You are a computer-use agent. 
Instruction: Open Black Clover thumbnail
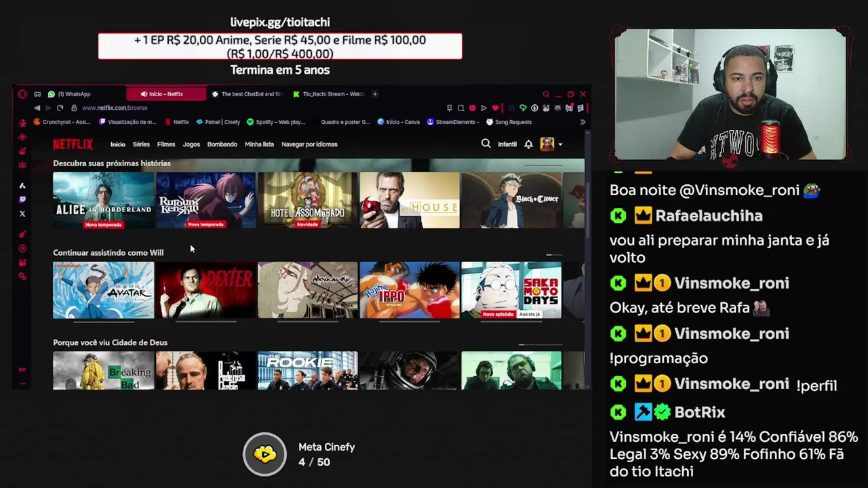click(511, 201)
